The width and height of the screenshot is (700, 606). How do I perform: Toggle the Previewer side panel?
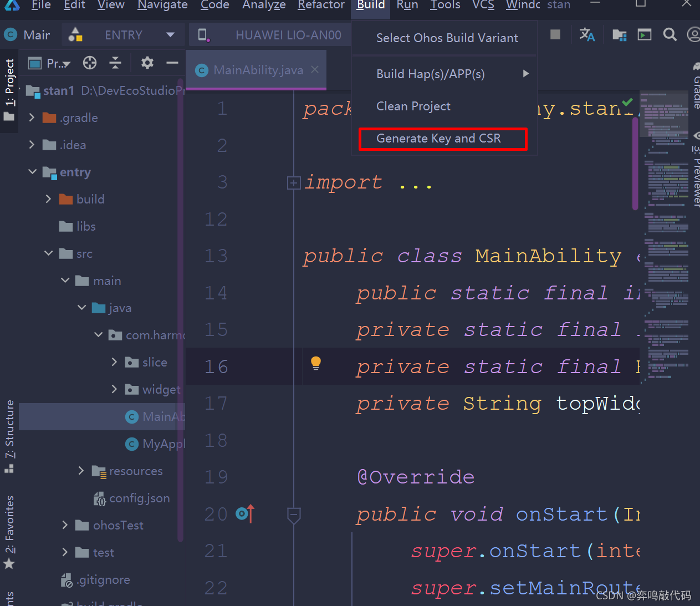[x=696, y=170]
